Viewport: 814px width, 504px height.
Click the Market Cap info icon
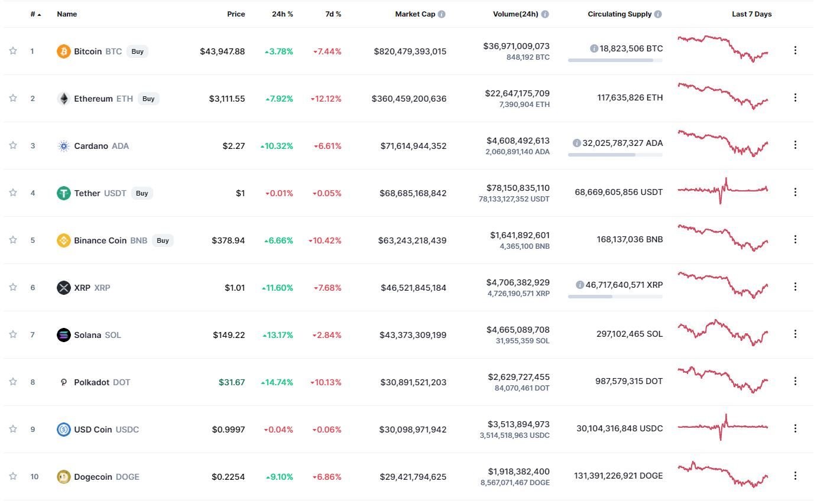pos(442,14)
